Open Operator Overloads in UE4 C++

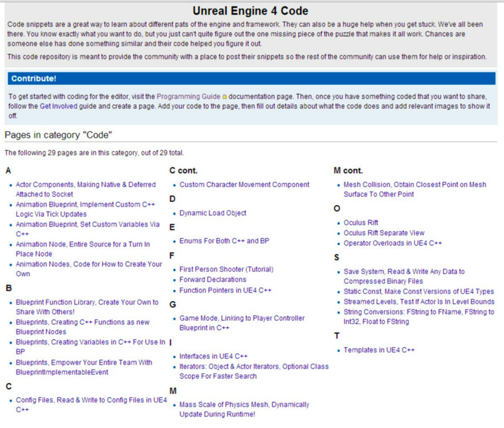point(393,243)
